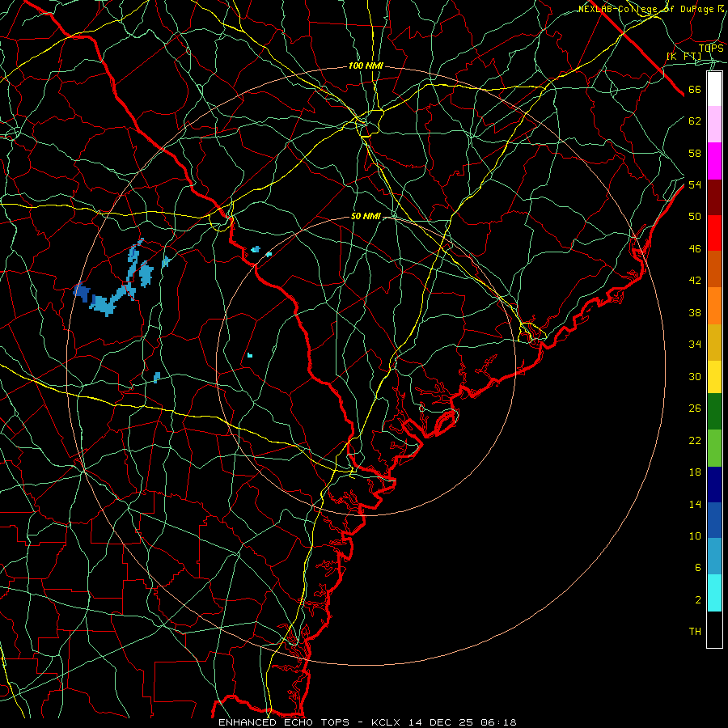Click the bright red swatch between 46 and 50

pos(714,233)
